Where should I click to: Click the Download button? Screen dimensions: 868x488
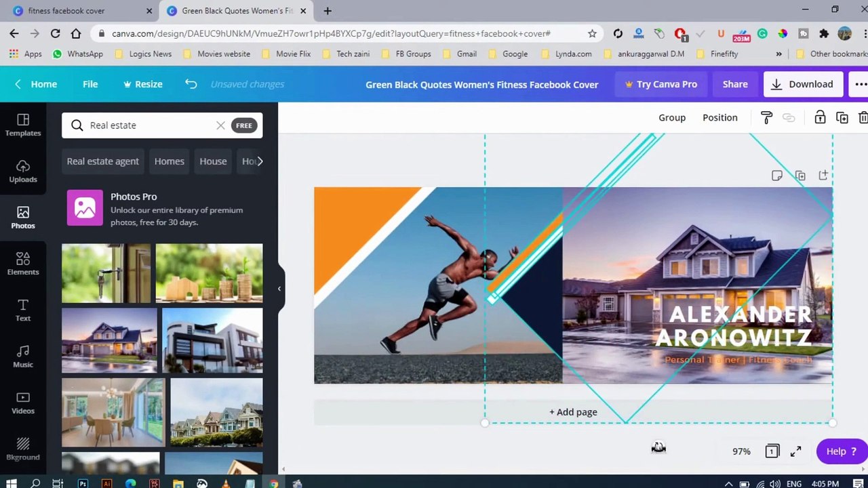(x=803, y=84)
